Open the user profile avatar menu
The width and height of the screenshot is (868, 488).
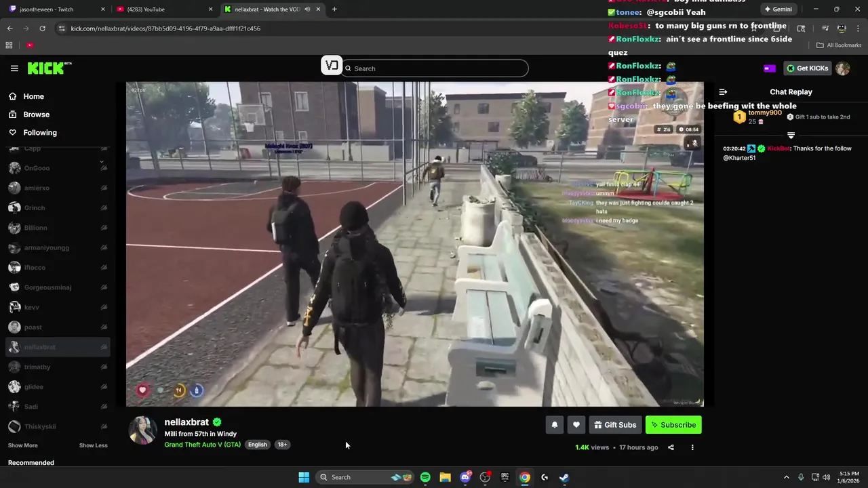click(842, 68)
